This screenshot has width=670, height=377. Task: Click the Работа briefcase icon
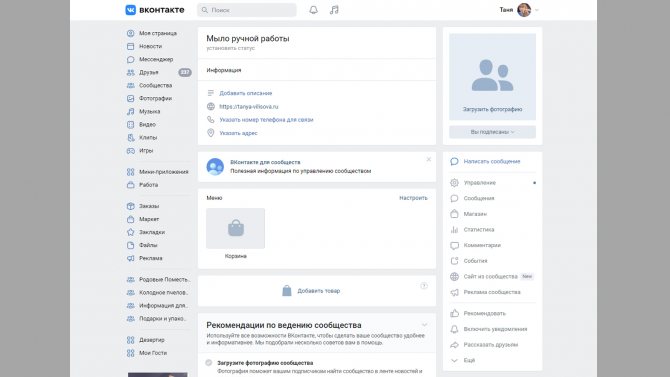click(131, 185)
